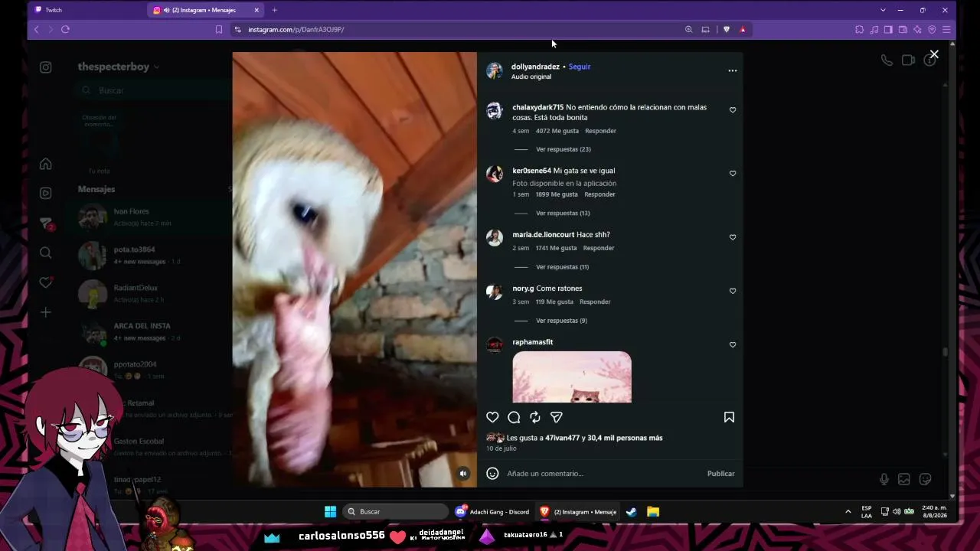Open the Search magnifier in Instagram sidebar
The width and height of the screenshot is (980, 551).
click(46, 253)
